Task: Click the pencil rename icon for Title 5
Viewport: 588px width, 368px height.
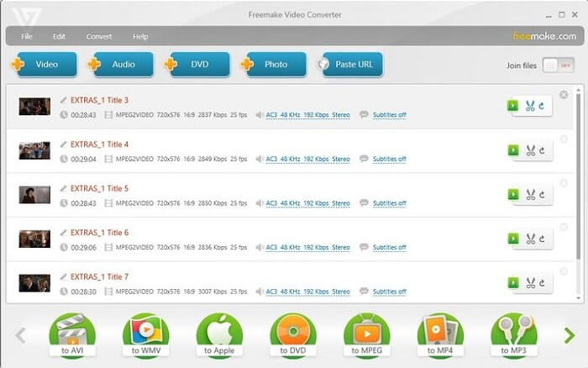Action: [x=63, y=188]
